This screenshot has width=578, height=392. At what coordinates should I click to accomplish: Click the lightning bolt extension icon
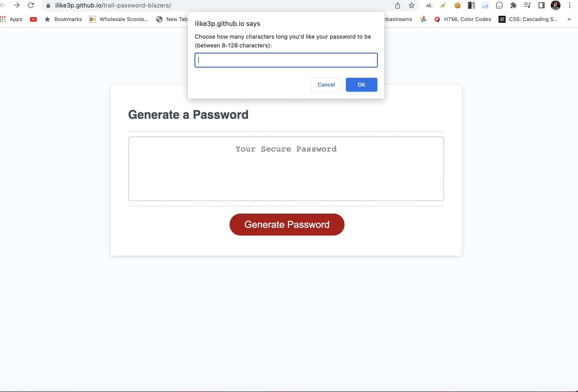443,5
